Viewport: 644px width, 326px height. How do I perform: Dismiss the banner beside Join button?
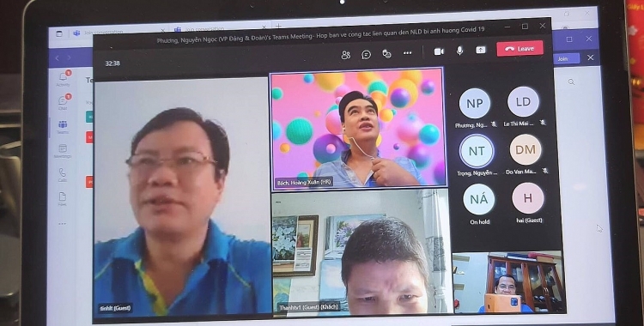point(590,57)
